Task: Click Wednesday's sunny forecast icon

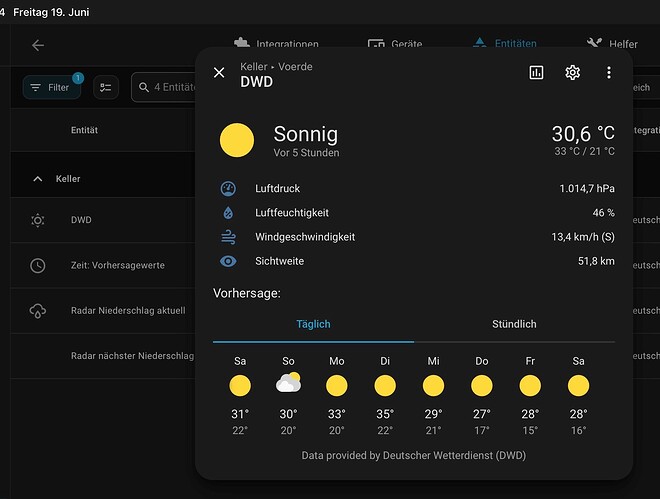Action: pos(434,386)
